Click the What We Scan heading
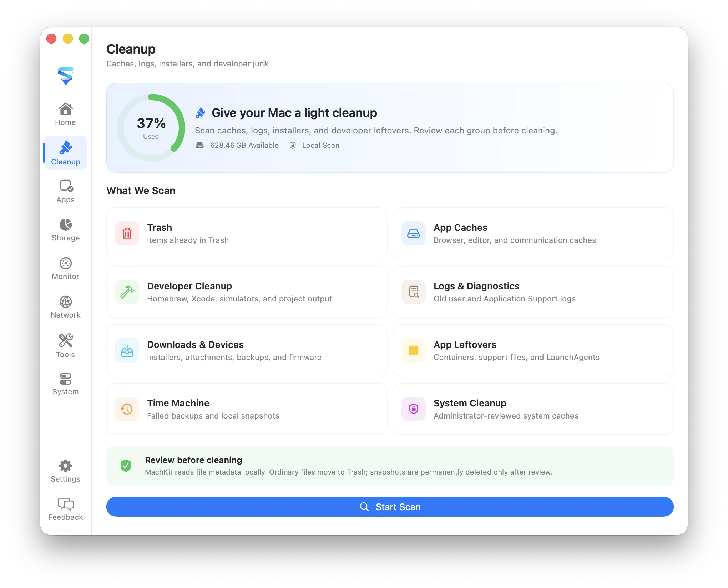 click(141, 191)
